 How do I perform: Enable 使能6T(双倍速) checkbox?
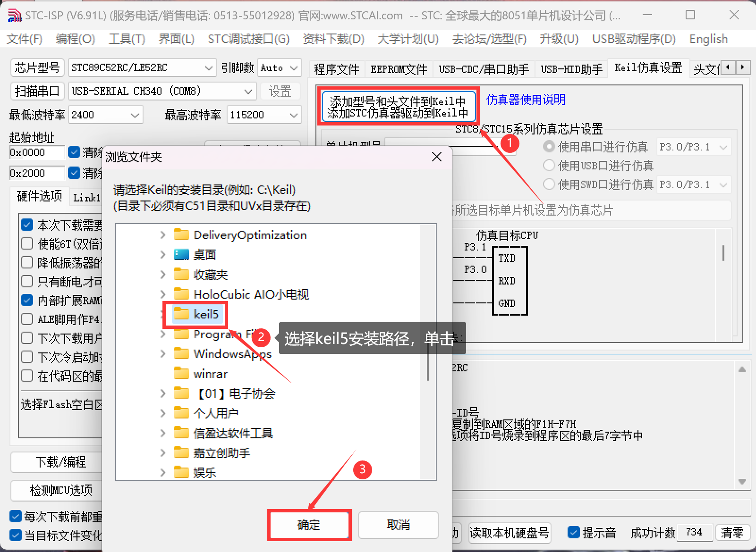click(27, 243)
